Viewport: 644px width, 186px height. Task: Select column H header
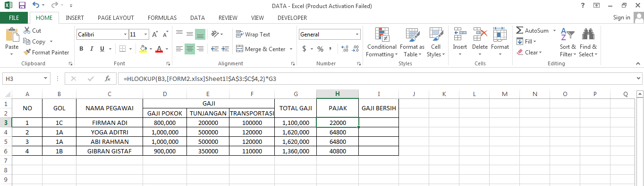point(337,94)
